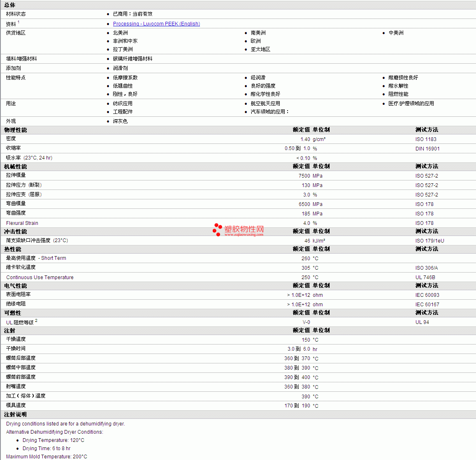Click the ISO 179/1eU test method

(430, 241)
